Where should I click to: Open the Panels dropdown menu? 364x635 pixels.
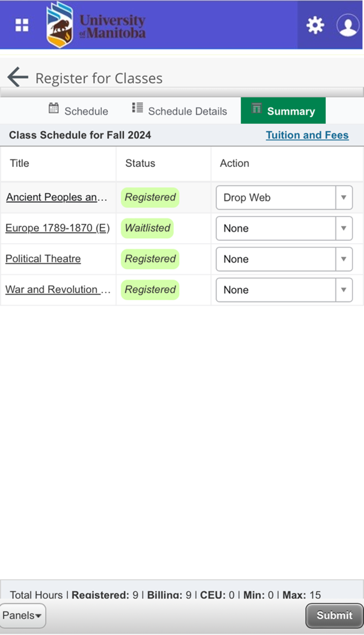click(23, 615)
